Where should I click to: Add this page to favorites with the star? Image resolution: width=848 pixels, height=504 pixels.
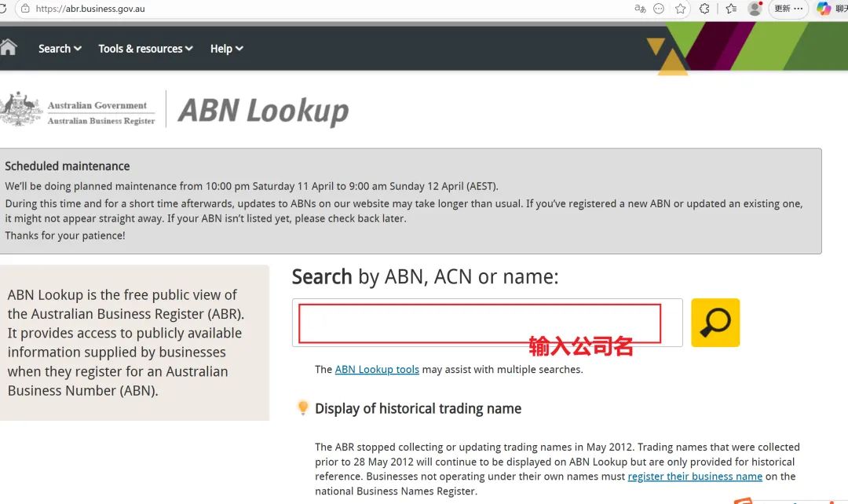(680, 9)
